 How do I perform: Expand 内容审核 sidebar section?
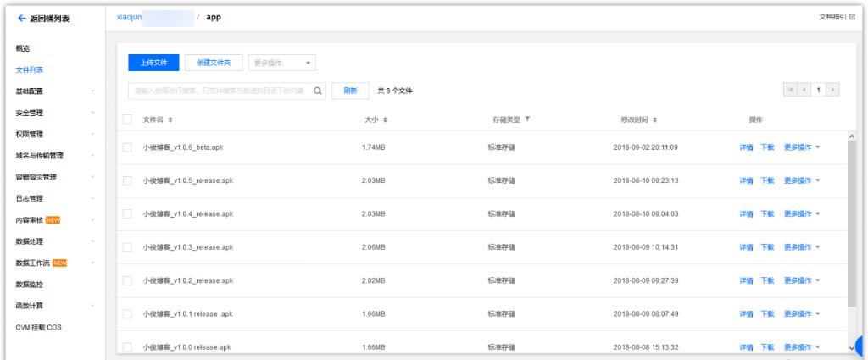point(92,220)
